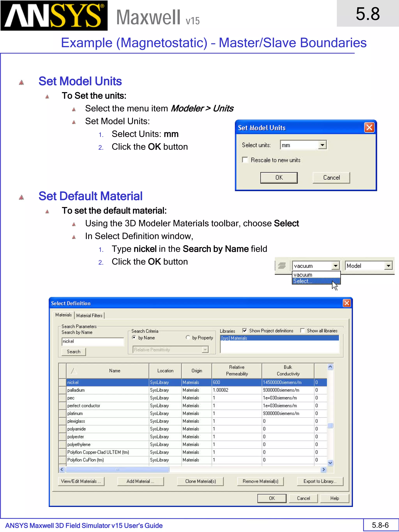
Task: Click Help in Select Definition window
Action: coord(335,498)
